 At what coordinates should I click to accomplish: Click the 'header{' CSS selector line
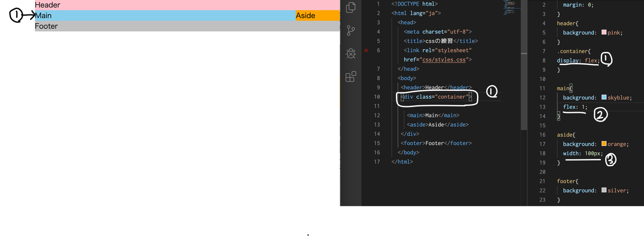pos(567,24)
